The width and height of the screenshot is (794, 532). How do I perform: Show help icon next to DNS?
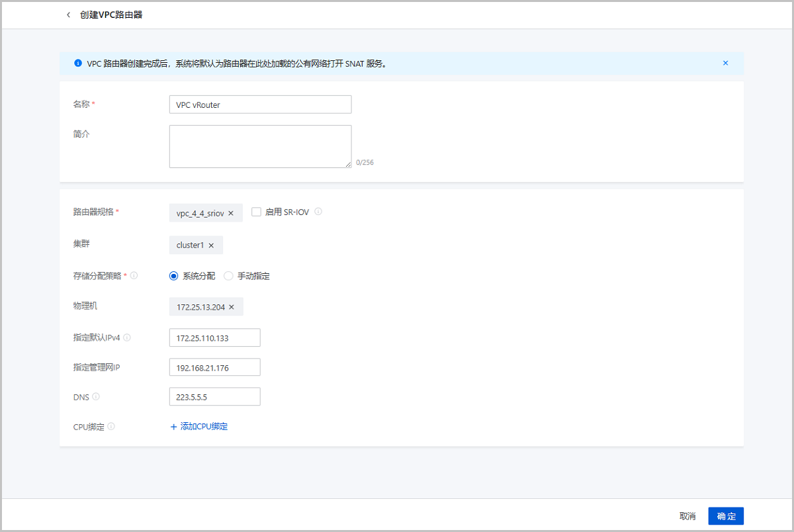coord(96,396)
